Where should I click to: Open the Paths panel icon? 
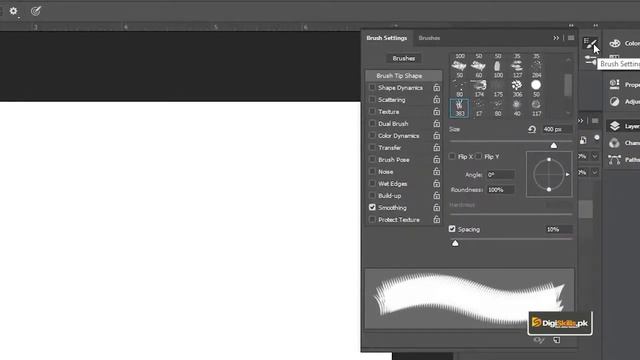pyautogui.click(x=615, y=160)
